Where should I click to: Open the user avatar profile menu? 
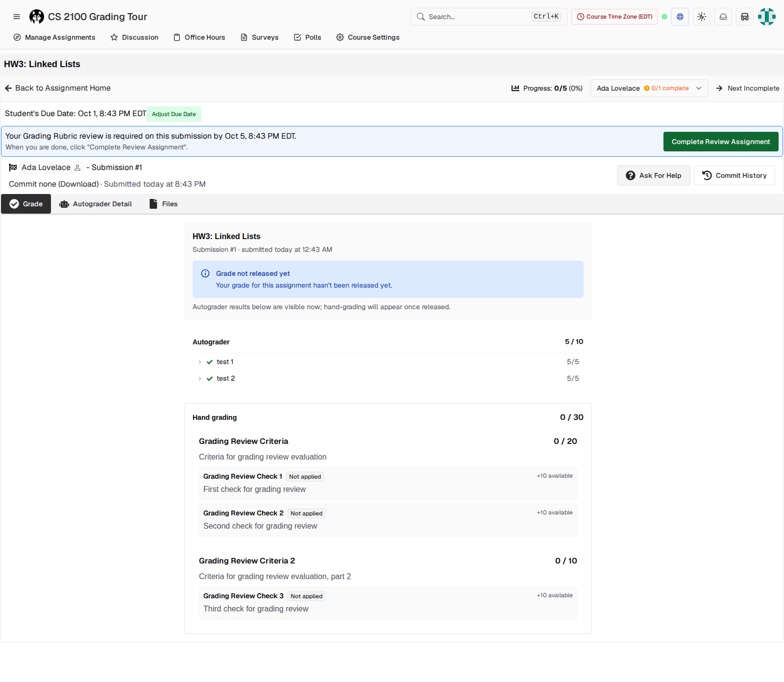[x=767, y=17]
